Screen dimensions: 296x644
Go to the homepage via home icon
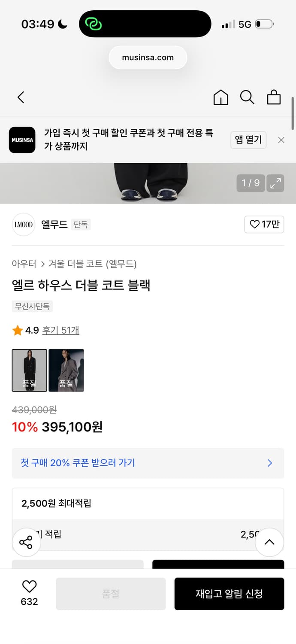pos(220,97)
